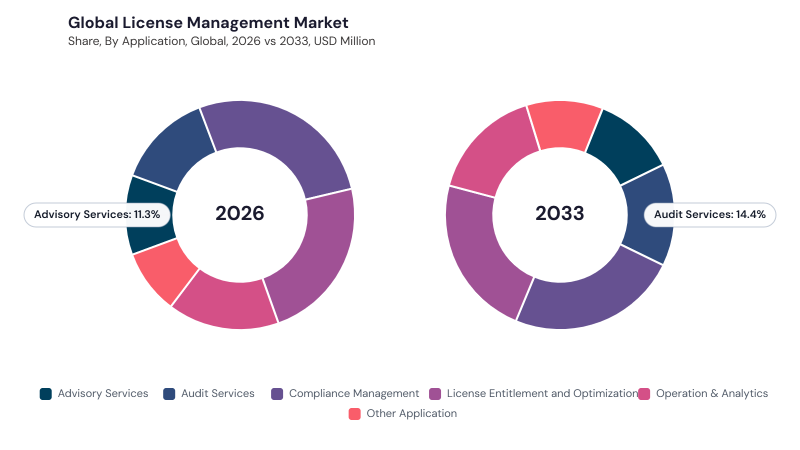Click the 'Advisory Services: 11.3%' tooltip

97,214
